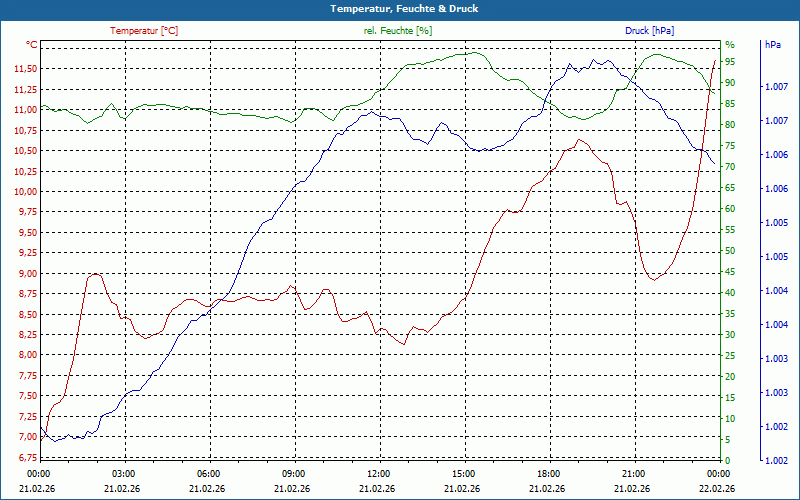The image size is (800, 500).
Task: Click the chart title "Temperatur, Feuchte & Druck"
Action: tap(404, 9)
